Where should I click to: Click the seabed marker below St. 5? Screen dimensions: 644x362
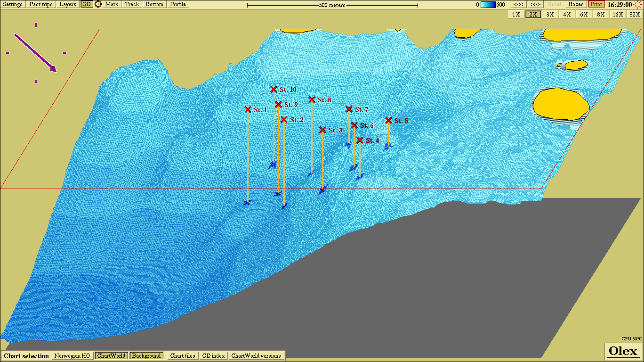point(387,148)
